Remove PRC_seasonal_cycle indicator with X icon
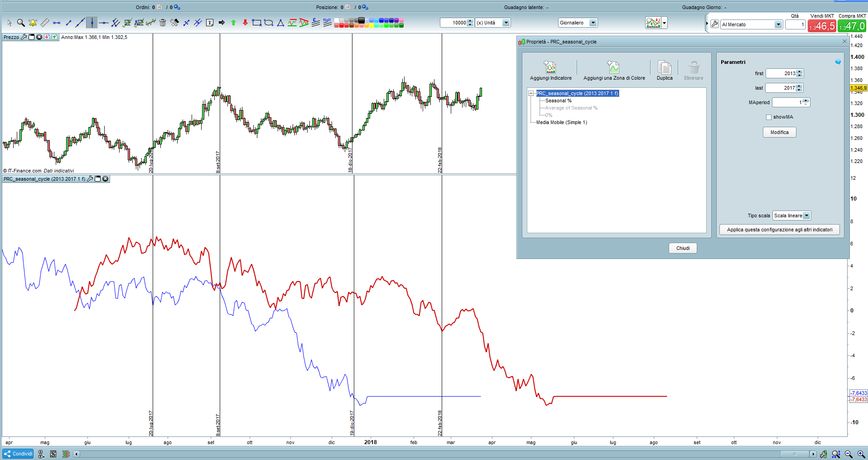This screenshot has height=460, width=868. pos(106,179)
